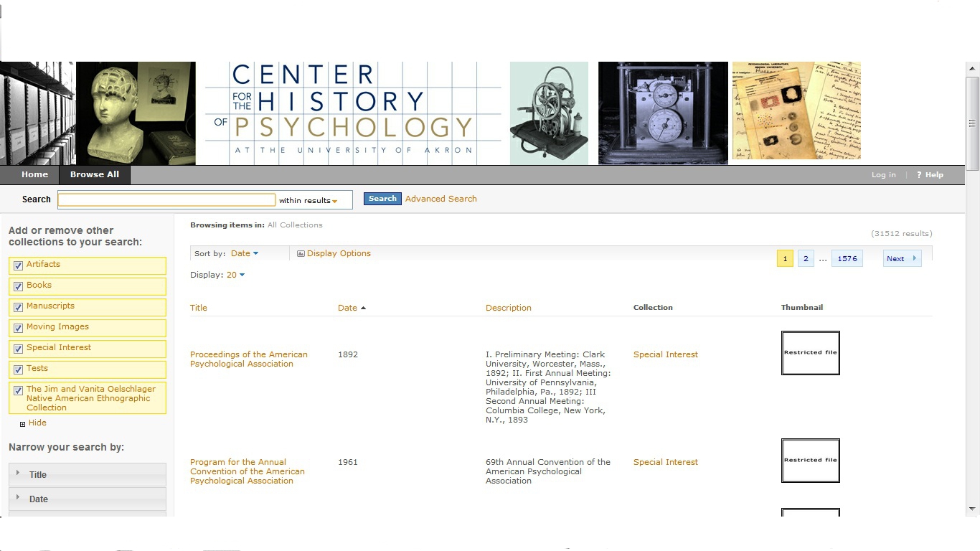Click the Hide collapse icon in sidebar
980x551 pixels.
point(23,424)
